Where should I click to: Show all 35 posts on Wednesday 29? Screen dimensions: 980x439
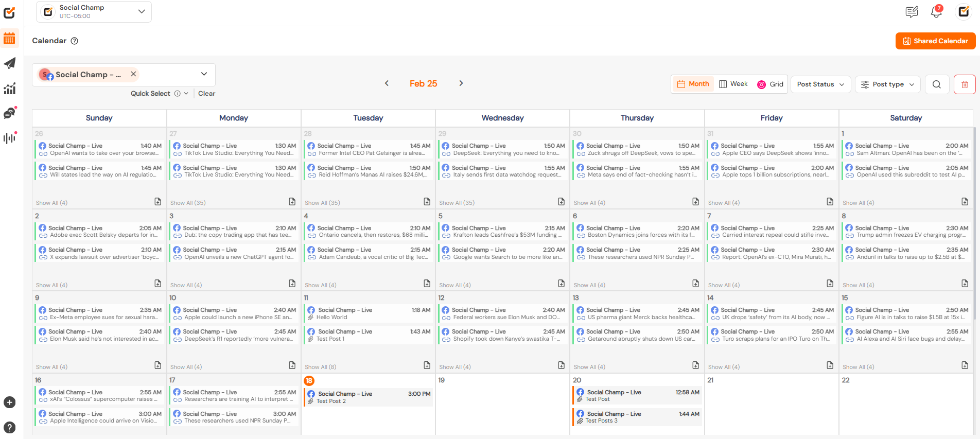[457, 203]
